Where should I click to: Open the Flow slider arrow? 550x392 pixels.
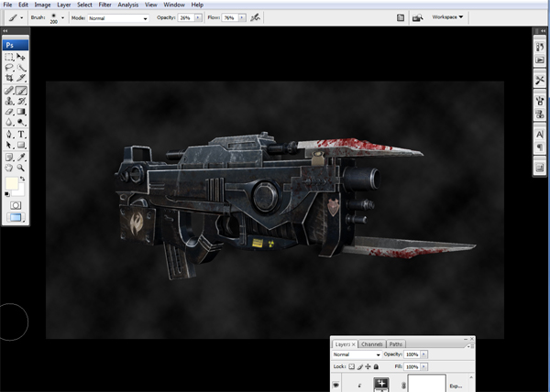click(242, 17)
